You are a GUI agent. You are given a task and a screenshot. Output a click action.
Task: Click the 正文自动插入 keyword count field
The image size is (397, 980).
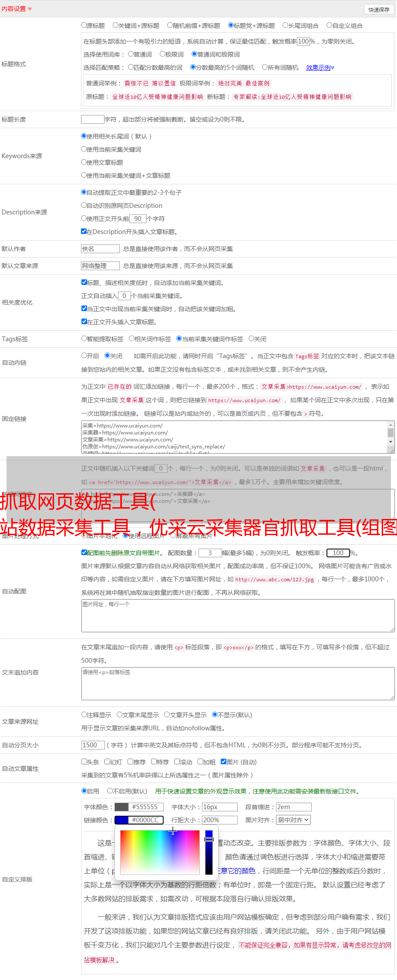tap(124, 296)
